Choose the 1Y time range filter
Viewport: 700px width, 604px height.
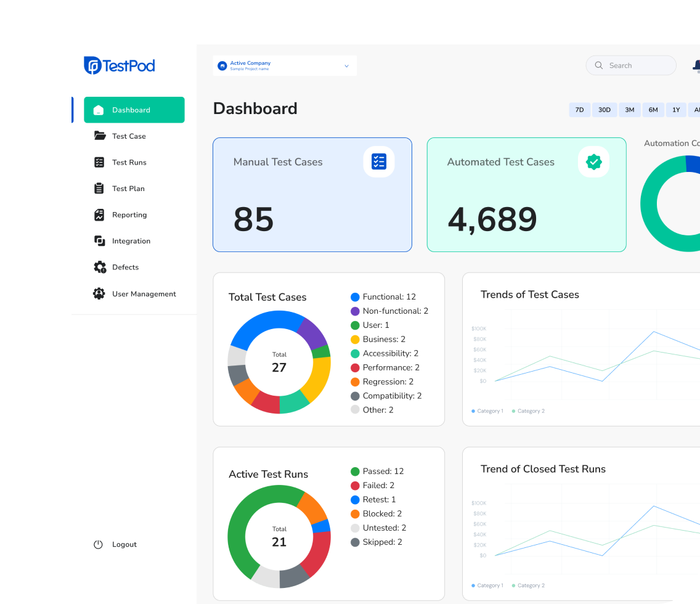[x=676, y=110]
